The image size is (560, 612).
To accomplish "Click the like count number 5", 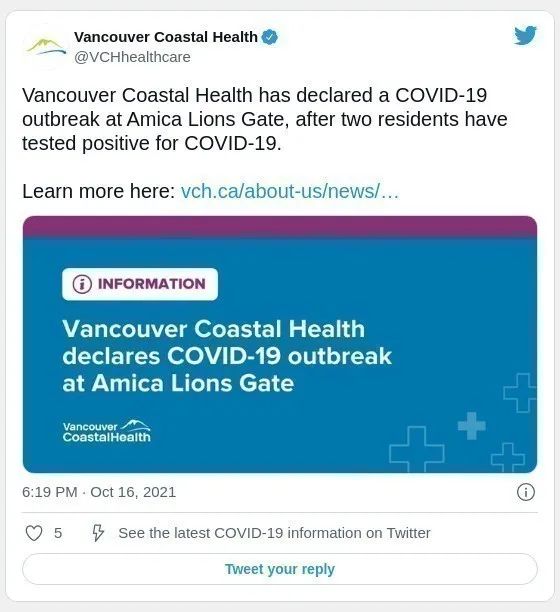I will pyautogui.click(x=58, y=533).
